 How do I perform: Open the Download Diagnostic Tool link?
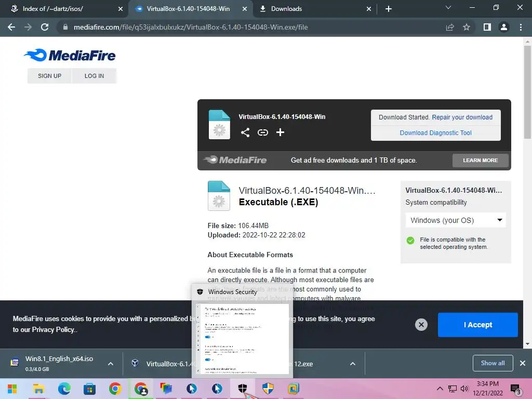[x=436, y=132]
